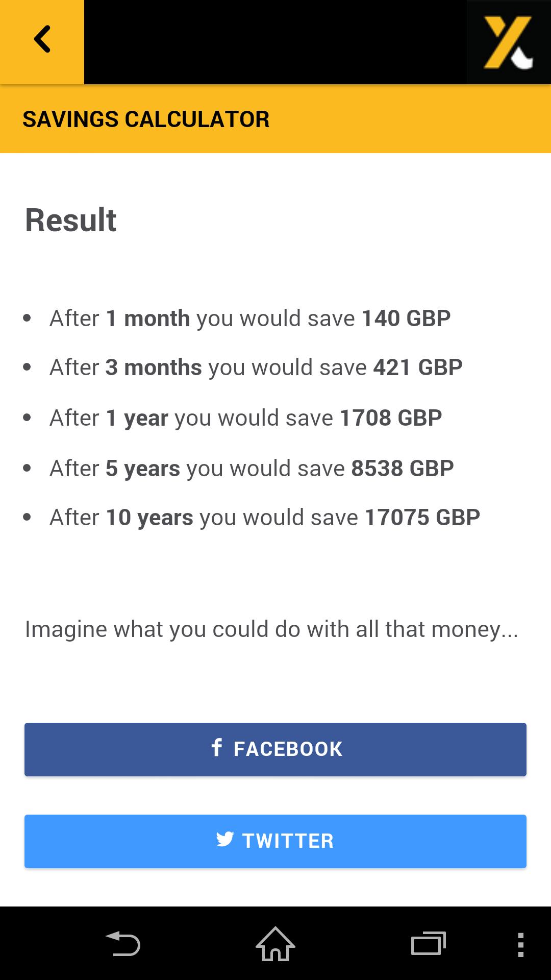Tap the back arrow in header
The image size is (551, 980).
click(42, 39)
